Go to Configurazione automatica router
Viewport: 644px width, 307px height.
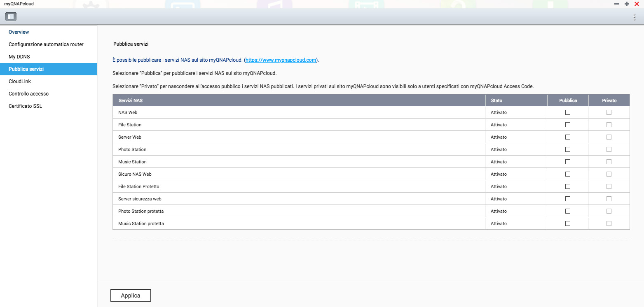(46, 44)
